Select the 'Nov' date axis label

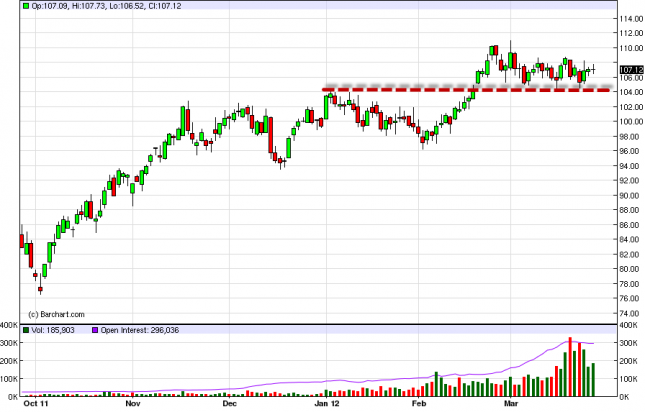click(x=133, y=404)
